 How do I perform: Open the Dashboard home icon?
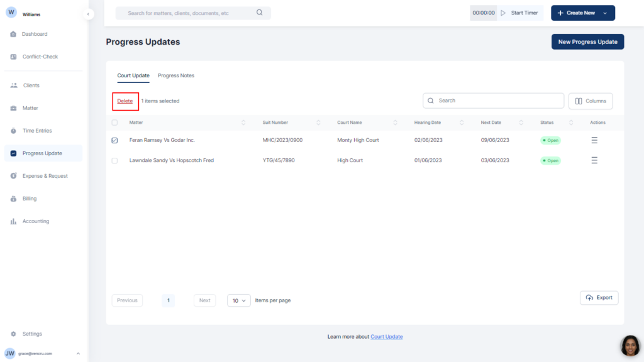[13, 34]
